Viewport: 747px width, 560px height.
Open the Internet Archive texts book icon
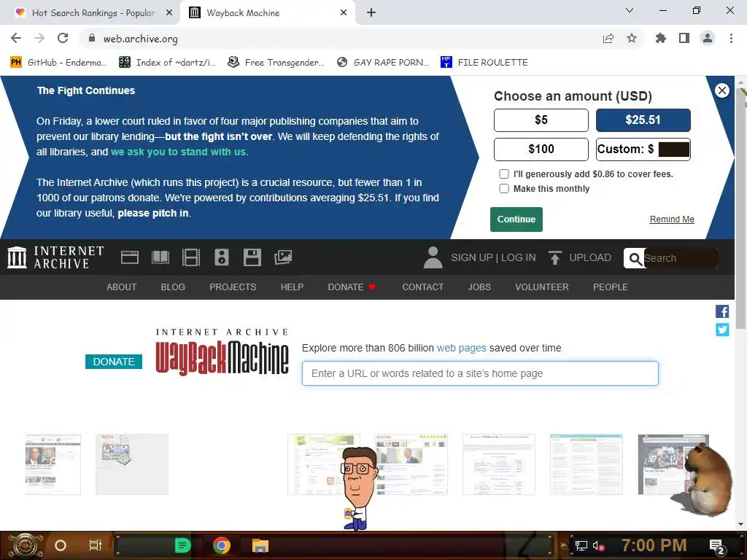click(160, 257)
